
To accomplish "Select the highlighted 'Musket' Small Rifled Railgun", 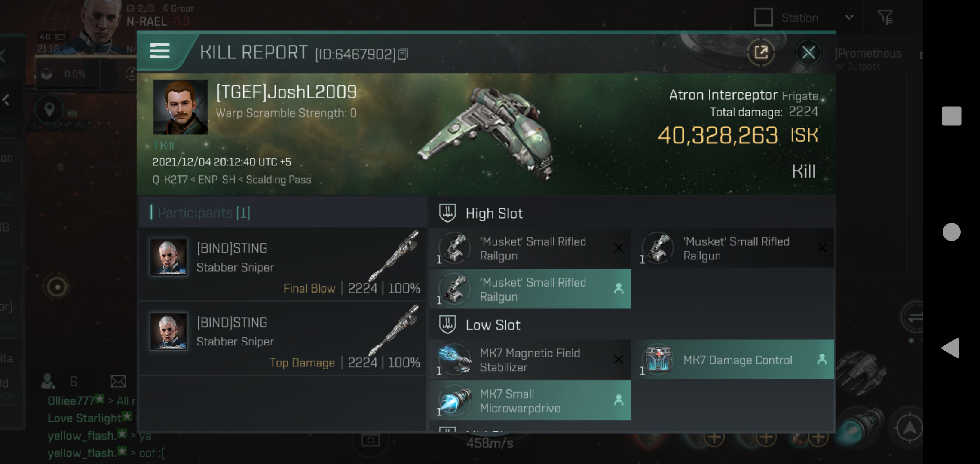I will pos(530,289).
